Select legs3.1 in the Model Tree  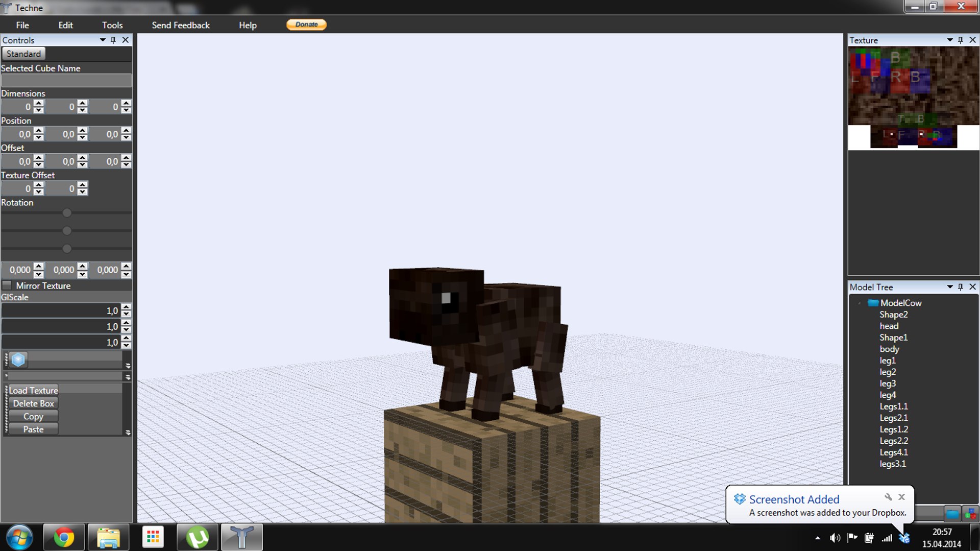click(893, 464)
